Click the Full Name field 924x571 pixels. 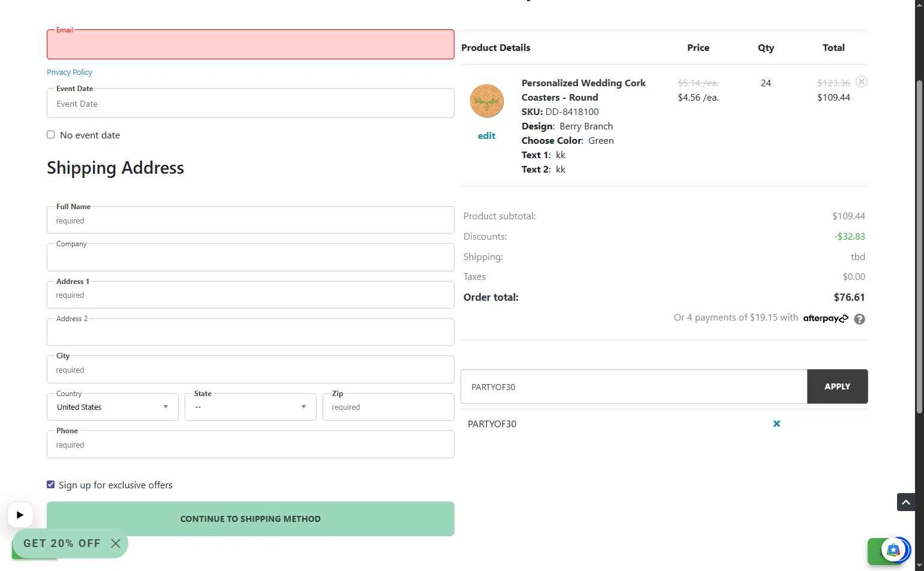(x=251, y=220)
